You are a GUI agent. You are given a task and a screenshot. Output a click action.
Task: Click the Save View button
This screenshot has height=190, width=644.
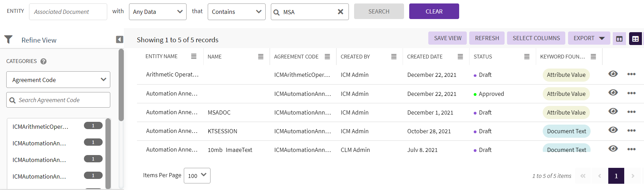coord(447,38)
